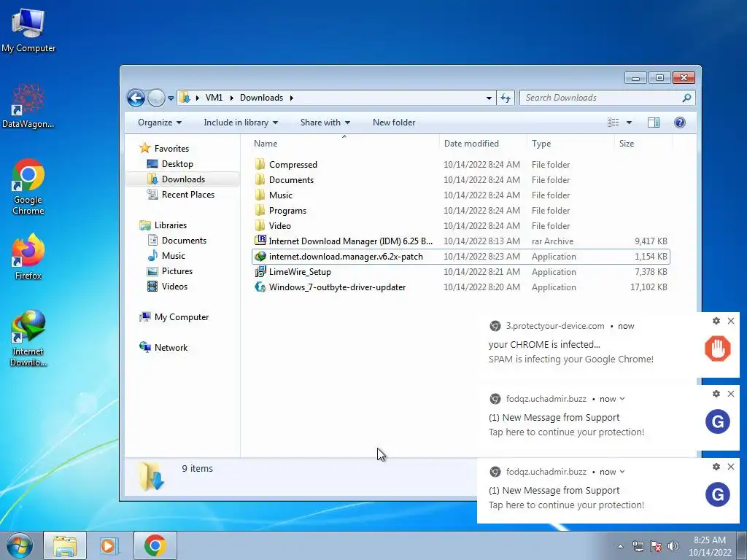Open settings for middle uchadmir.buzz notification

click(716, 394)
